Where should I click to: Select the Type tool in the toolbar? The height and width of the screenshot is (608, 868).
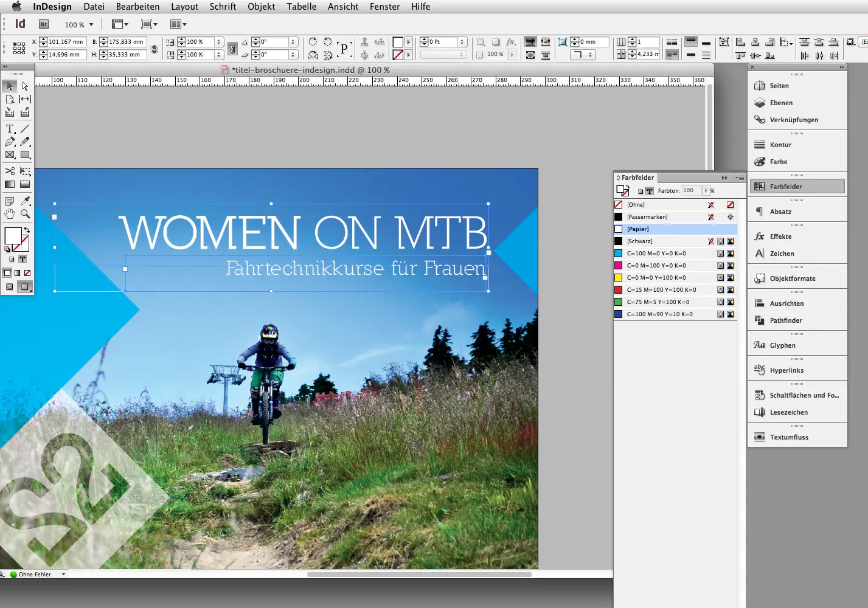tap(10, 128)
